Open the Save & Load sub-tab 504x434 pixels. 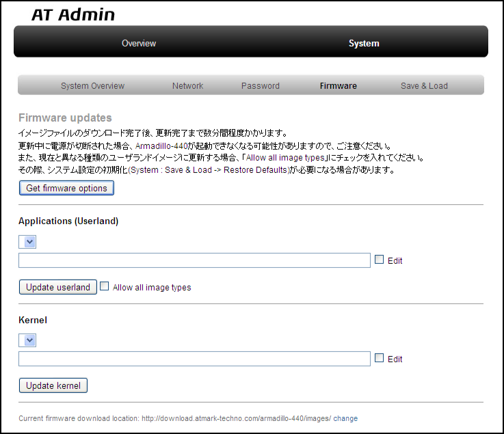[x=424, y=85]
